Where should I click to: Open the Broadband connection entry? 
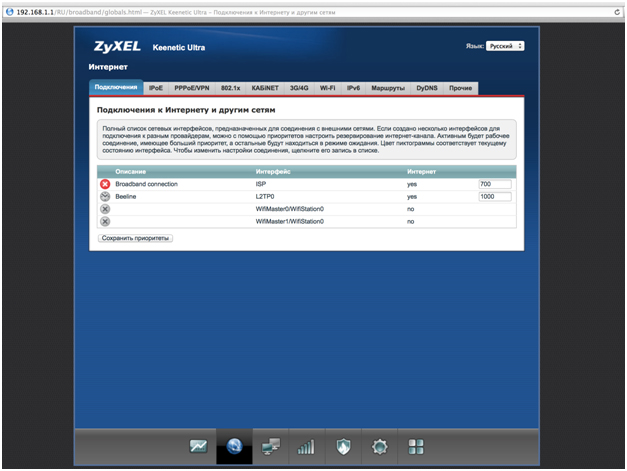[x=146, y=184]
